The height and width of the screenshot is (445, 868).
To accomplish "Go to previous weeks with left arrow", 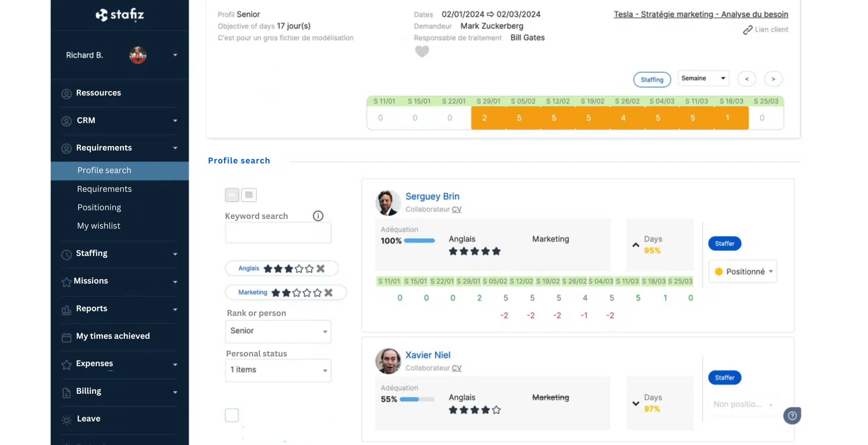I will tap(747, 79).
